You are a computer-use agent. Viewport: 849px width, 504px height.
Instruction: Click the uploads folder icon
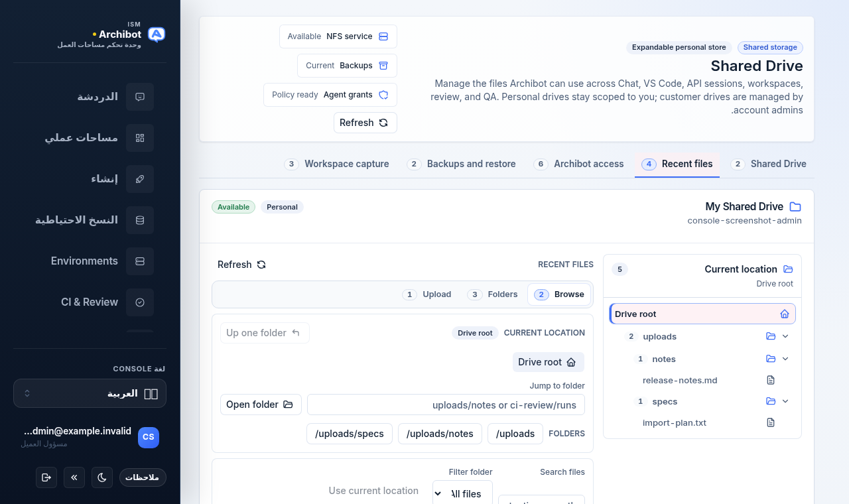(x=771, y=336)
